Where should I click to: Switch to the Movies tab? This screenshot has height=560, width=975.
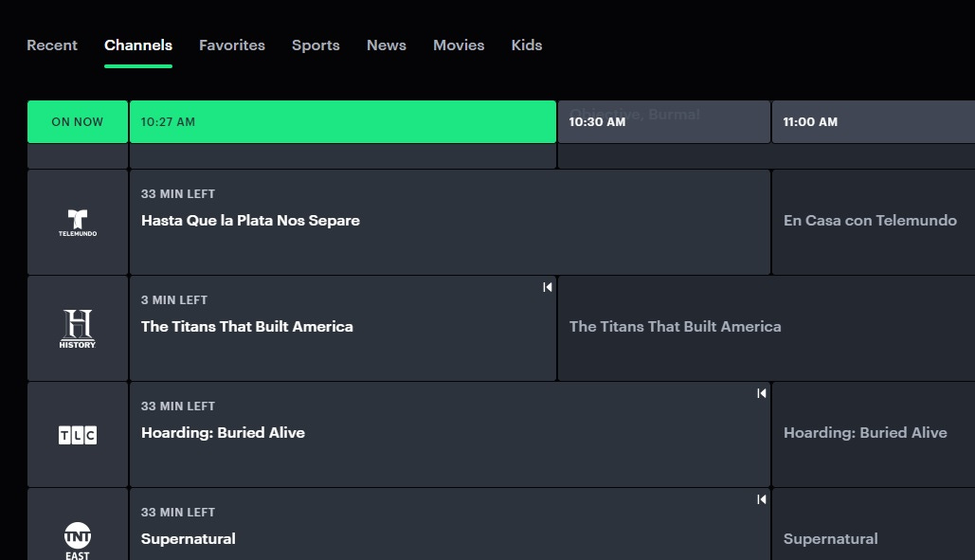(x=459, y=45)
